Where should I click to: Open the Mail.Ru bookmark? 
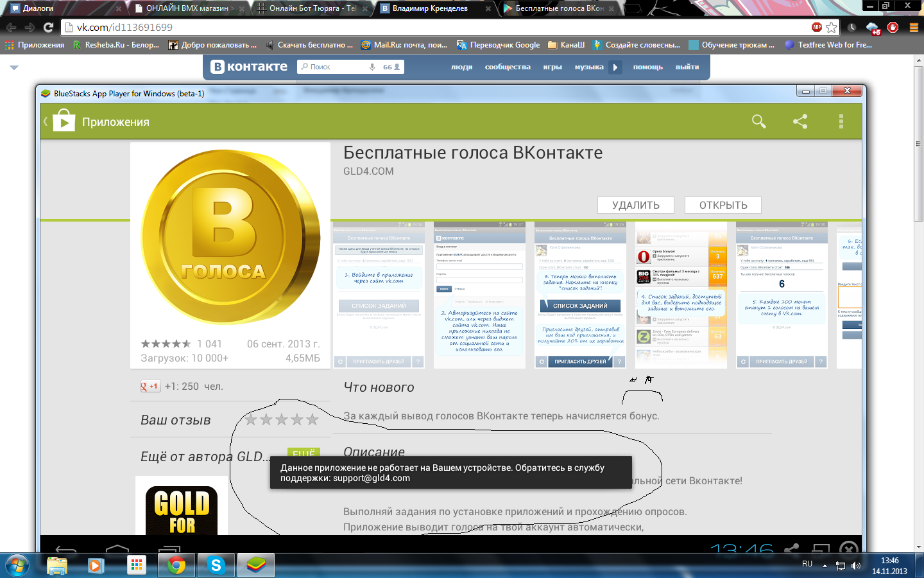(x=404, y=45)
